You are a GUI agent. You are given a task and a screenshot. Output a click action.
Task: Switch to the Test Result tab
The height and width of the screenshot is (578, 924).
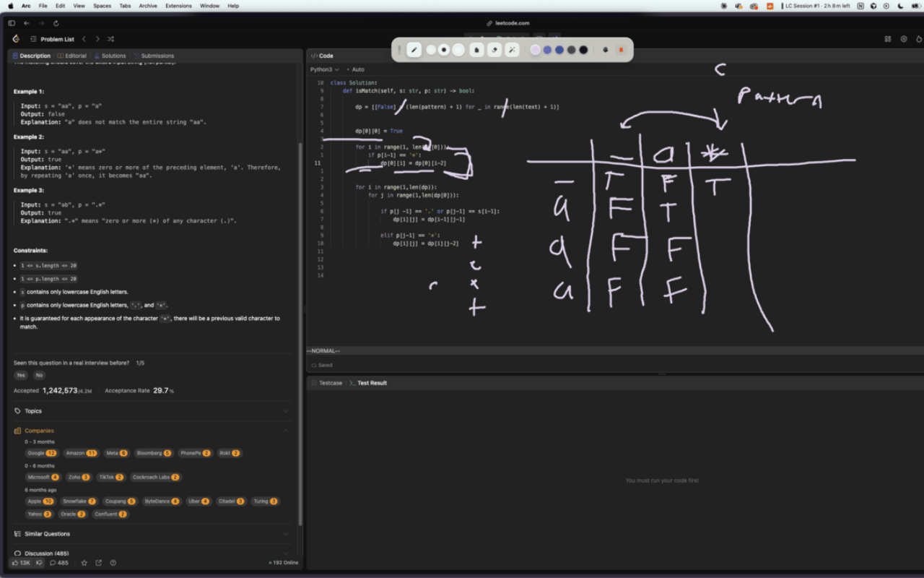point(368,383)
